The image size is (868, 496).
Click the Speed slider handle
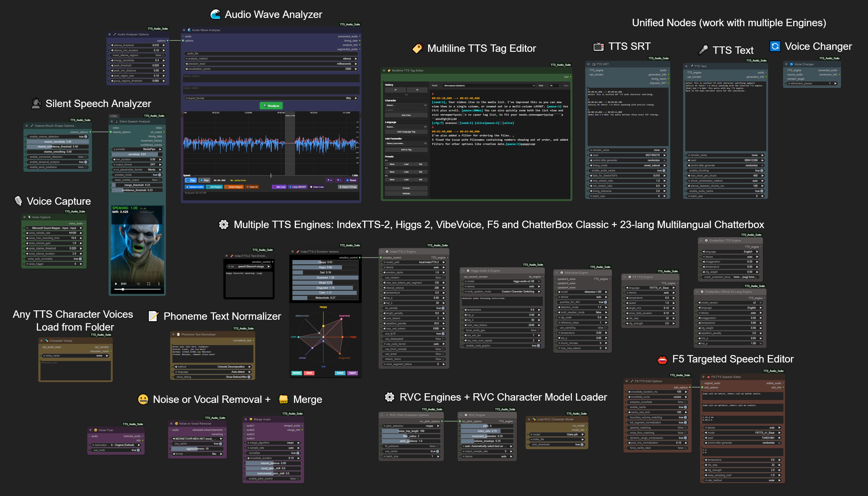pyautogui.click(x=271, y=175)
